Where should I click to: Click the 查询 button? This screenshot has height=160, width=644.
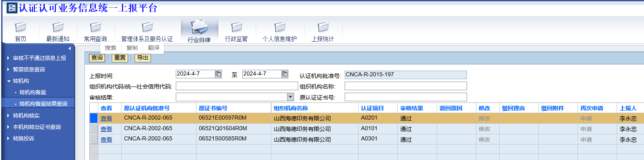coord(97,58)
